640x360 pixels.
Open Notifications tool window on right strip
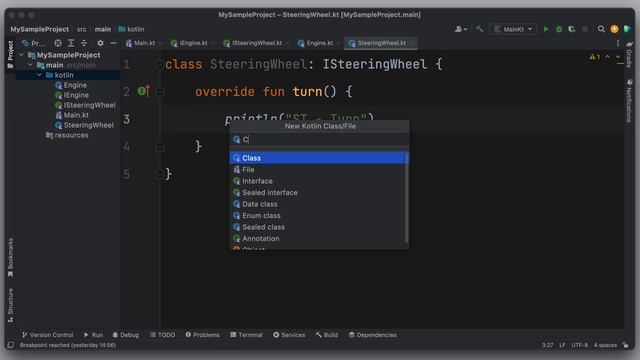[629, 101]
